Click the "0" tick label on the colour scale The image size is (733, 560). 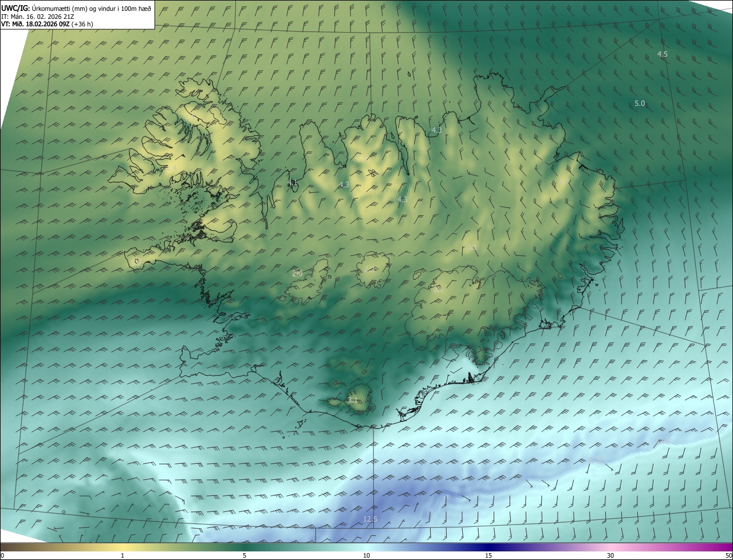tap(2, 556)
